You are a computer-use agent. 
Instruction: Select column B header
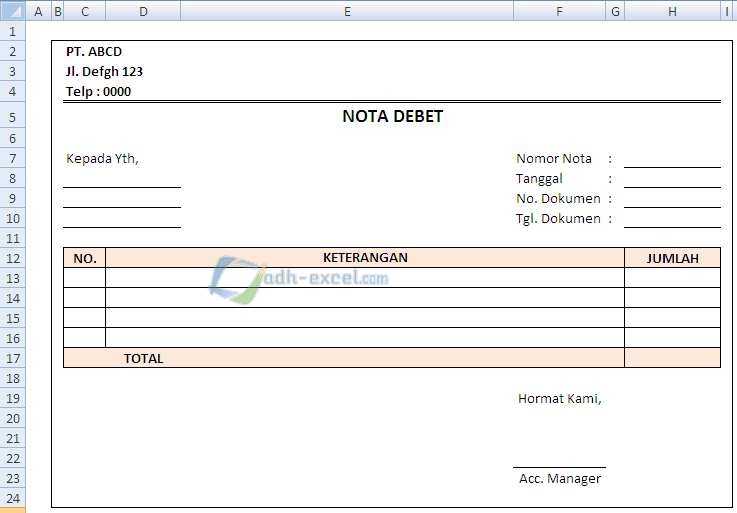coord(58,11)
